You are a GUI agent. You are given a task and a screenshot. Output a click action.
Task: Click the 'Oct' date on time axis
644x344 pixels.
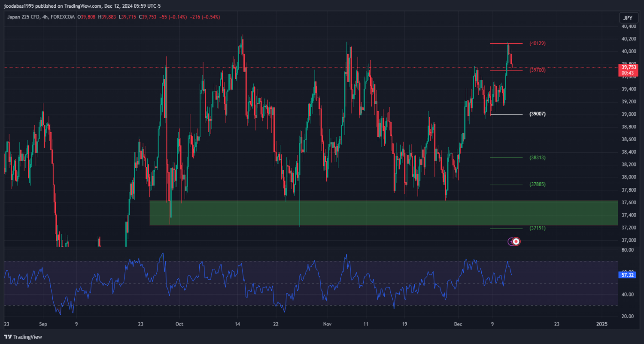[179, 324]
